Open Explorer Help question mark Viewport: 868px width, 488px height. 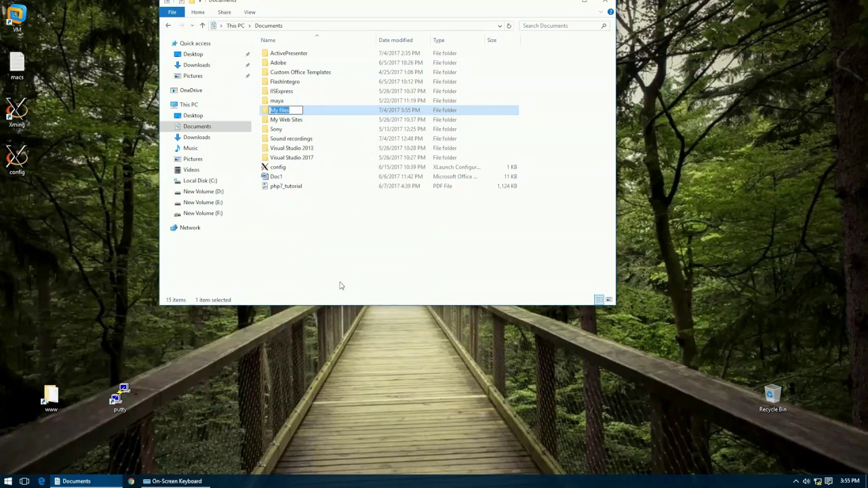tap(610, 12)
